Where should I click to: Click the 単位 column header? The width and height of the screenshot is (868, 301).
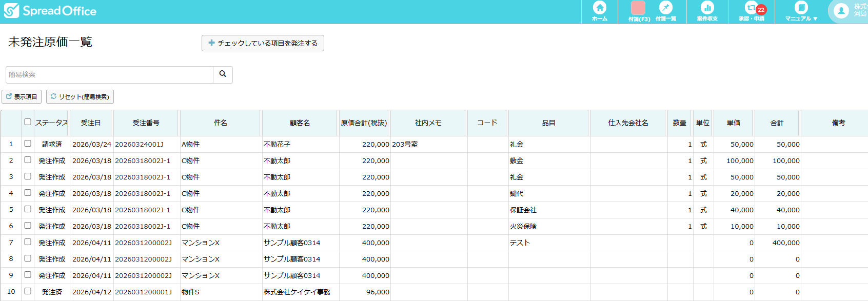pos(703,123)
